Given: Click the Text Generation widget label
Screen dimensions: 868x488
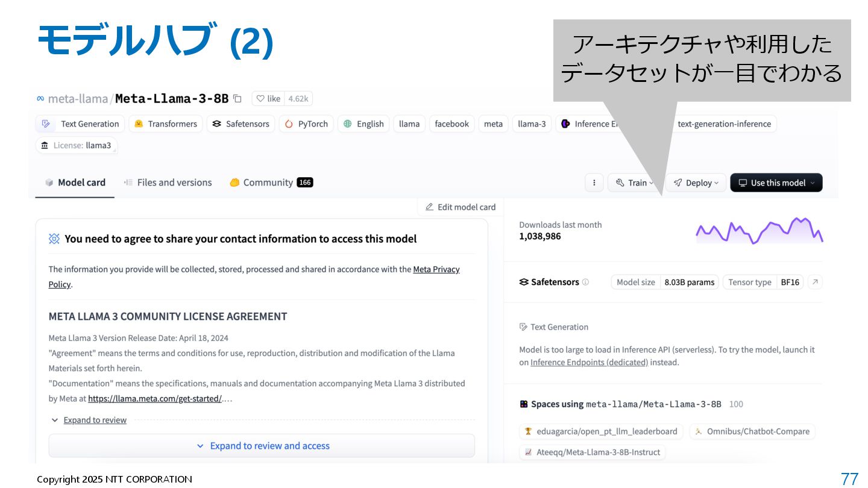Looking at the screenshot, I should pyautogui.click(x=553, y=327).
